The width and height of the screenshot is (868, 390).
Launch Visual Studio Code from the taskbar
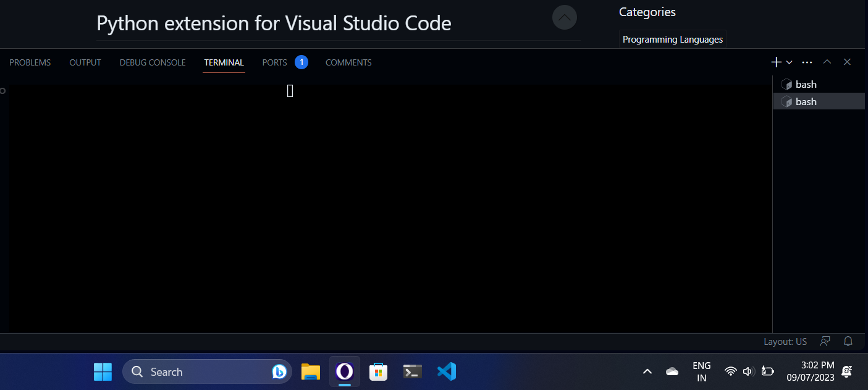coord(446,371)
